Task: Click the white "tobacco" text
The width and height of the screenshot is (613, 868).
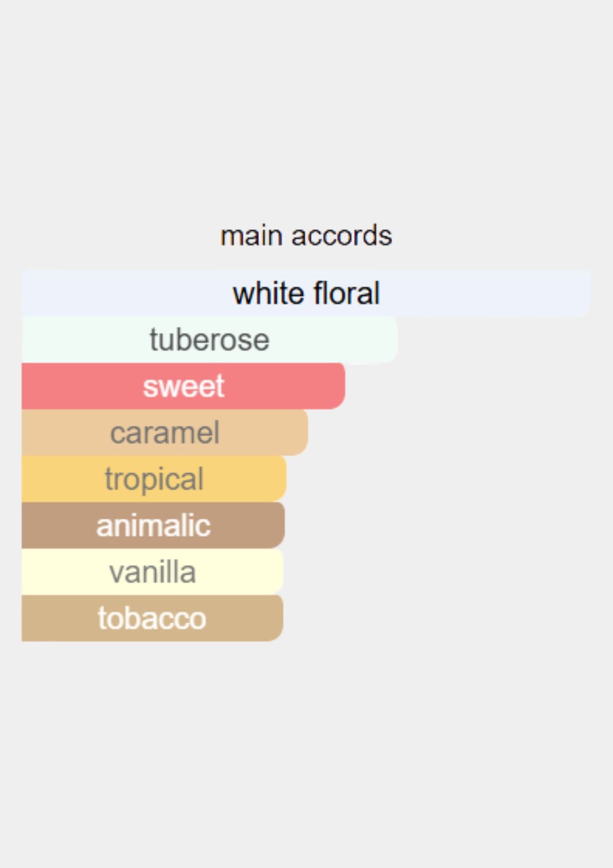Action: [152, 618]
